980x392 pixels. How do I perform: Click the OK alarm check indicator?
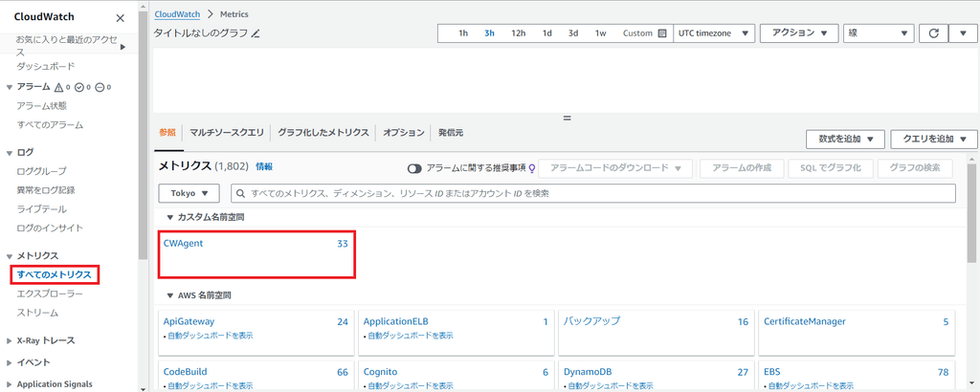click(x=78, y=87)
